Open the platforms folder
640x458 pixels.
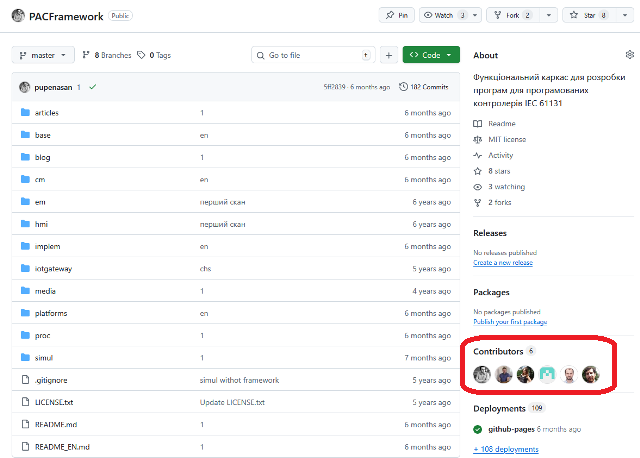coord(51,313)
